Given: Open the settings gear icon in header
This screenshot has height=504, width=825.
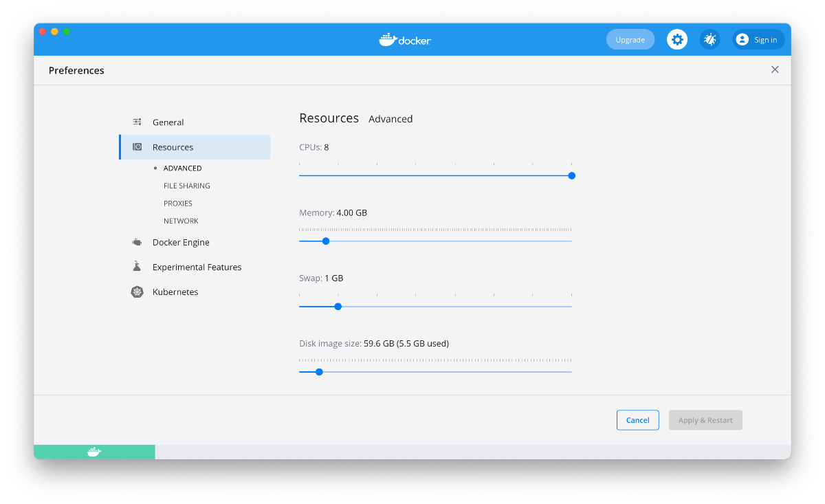Looking at the screenshot, I should [677, 40].
